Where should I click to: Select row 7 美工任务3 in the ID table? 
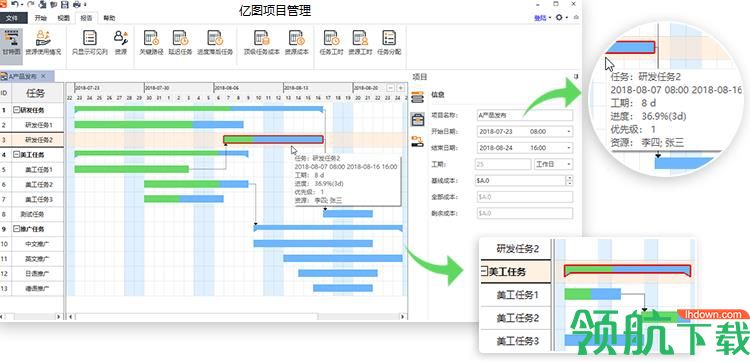click(32, 199)
